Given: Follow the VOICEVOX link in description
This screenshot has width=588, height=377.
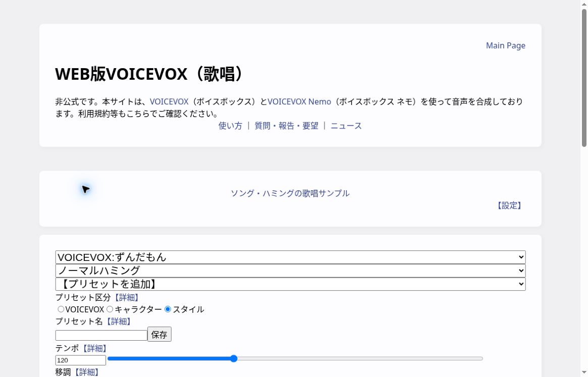Looking at the screenshot, I should 169,101.
